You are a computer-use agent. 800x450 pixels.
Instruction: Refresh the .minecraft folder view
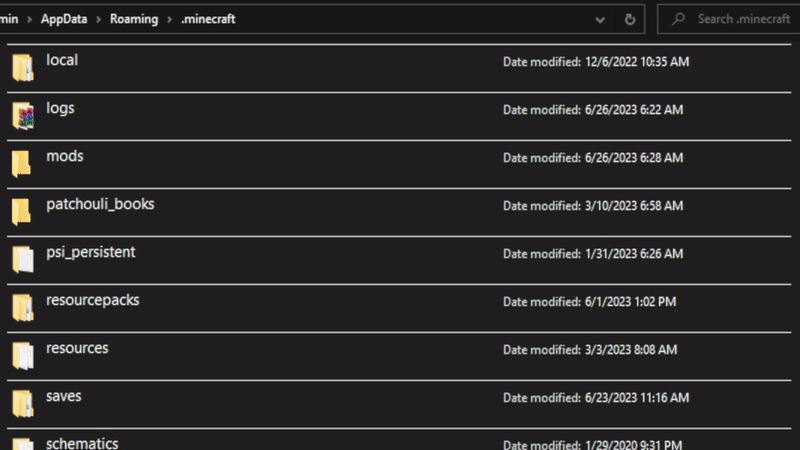(x=630, y=19)
